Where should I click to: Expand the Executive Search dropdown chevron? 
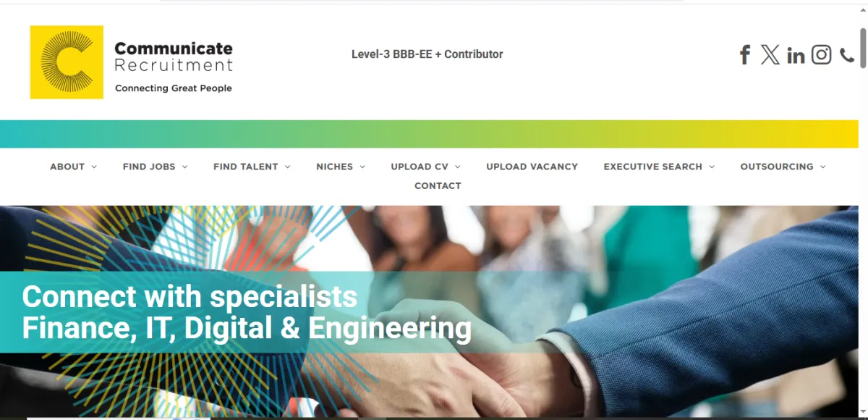712,167
